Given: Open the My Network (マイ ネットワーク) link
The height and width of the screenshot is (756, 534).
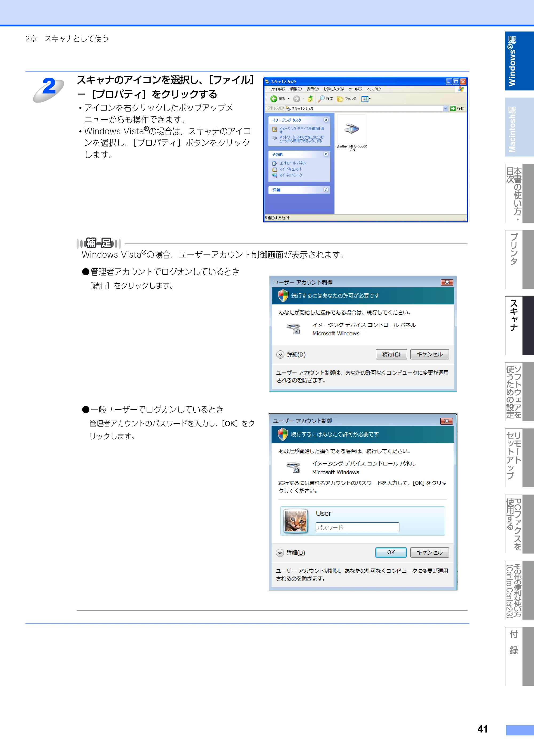Looking at the screenshot, I should pos(290,175).
